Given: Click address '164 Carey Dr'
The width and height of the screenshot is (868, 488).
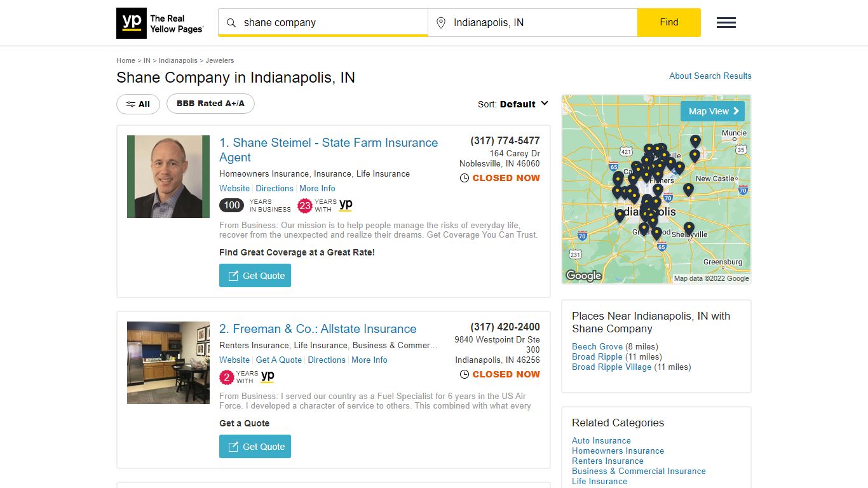Looking at the screenshot, I should (x=515, y=154).
